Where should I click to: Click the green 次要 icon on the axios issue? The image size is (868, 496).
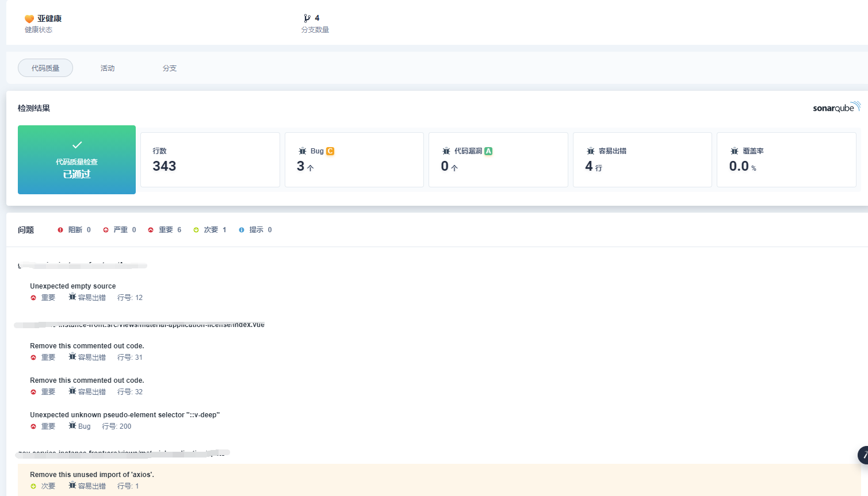coord(33,486)
